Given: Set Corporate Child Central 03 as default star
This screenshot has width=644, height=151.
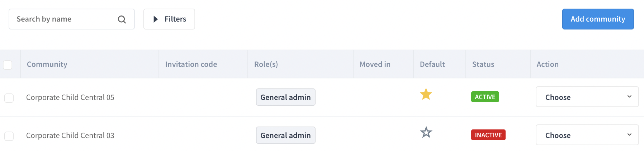Looking at the screenshot, I should coord(426,132).
